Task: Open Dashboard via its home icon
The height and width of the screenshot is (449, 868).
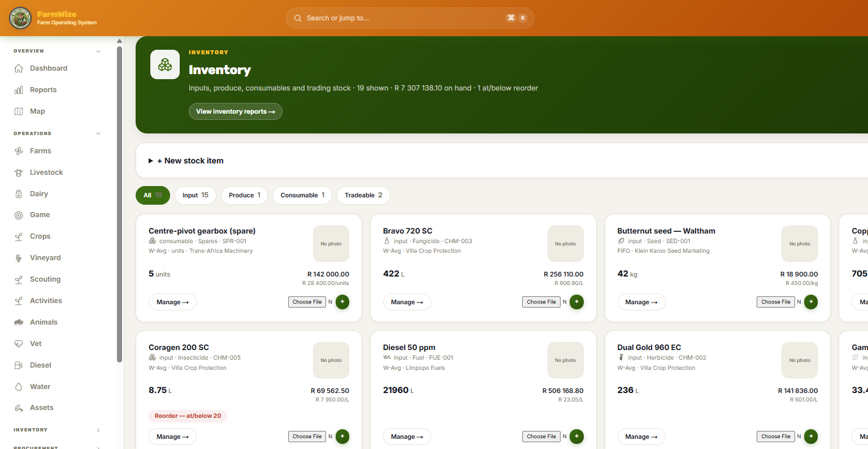Action: coord(19,68)
